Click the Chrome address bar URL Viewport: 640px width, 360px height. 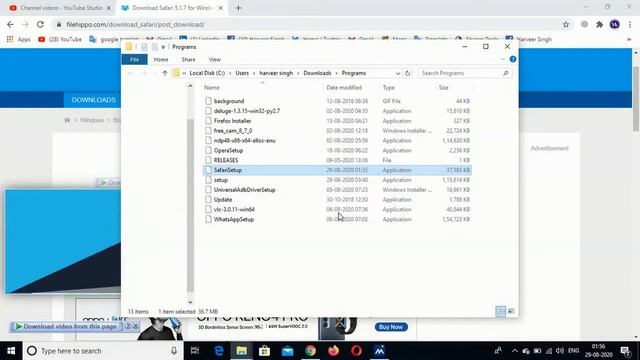[136, 24]
